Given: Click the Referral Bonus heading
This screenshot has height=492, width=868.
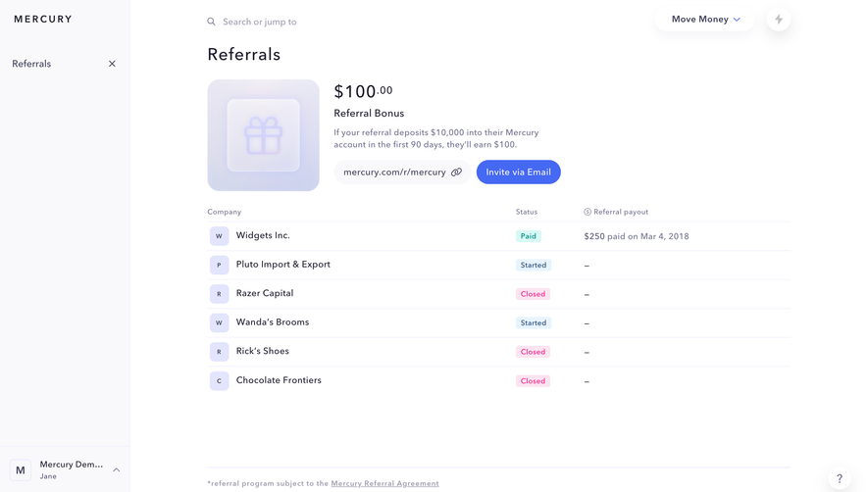Looking at the screenshot, I should [369, 114].
